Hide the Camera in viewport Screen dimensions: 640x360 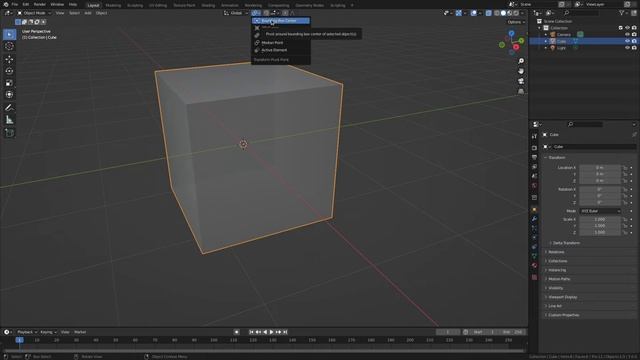coord(627,35)
